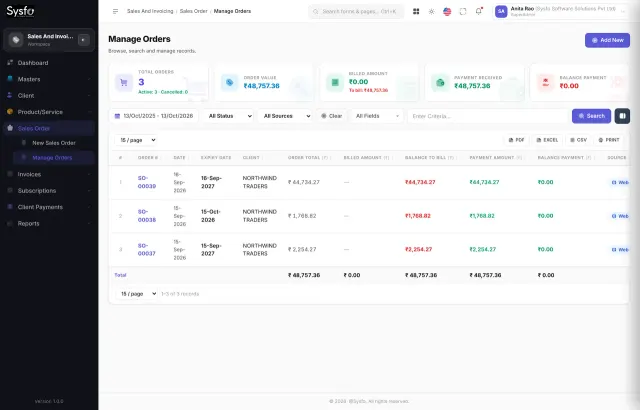
Task: Click the Sysfo logo
Action: tap(20, 11)
